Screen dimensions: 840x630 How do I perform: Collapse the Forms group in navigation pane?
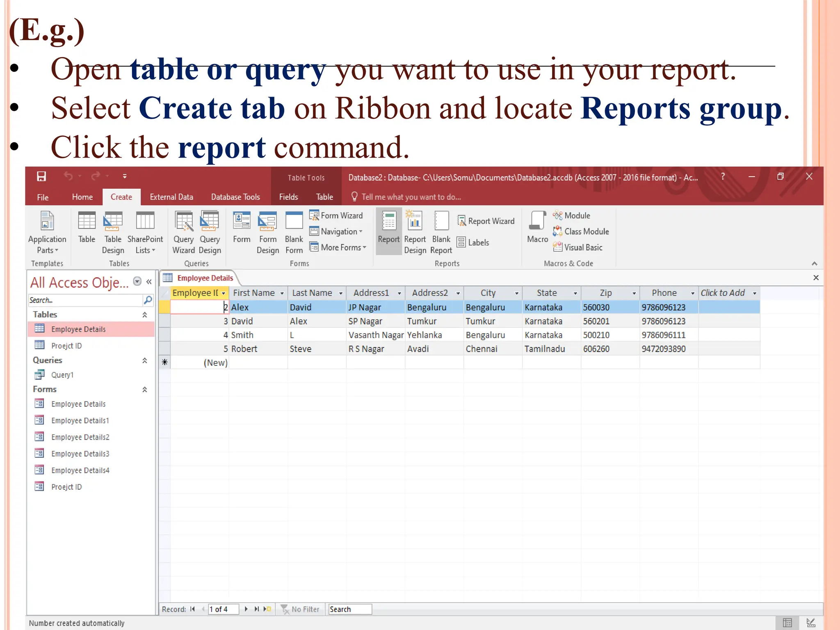[145, 389]
